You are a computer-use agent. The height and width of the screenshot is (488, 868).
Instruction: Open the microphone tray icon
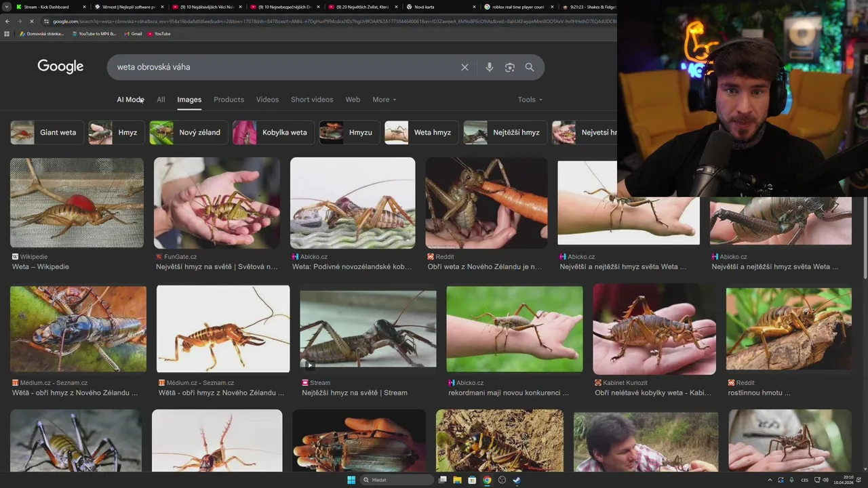click(791, 480)
